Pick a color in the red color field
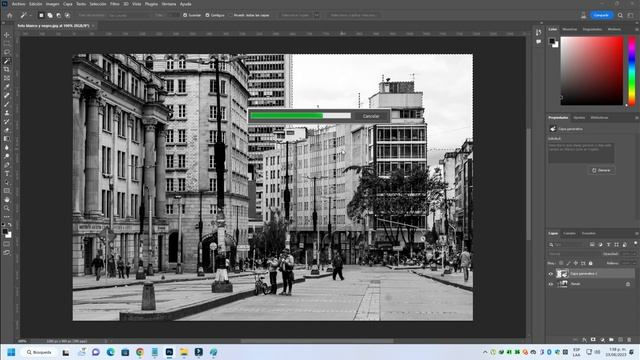 [592, 71]
